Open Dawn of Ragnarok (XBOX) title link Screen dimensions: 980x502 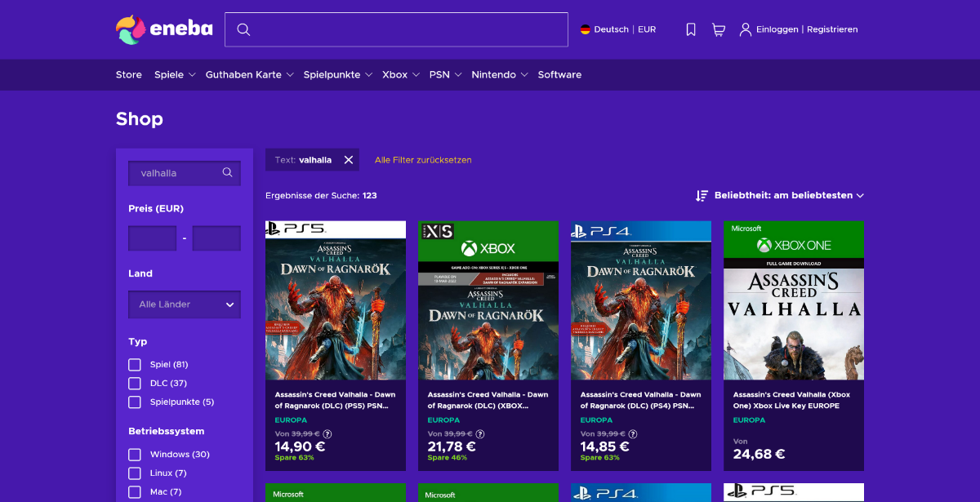[488, 400]
